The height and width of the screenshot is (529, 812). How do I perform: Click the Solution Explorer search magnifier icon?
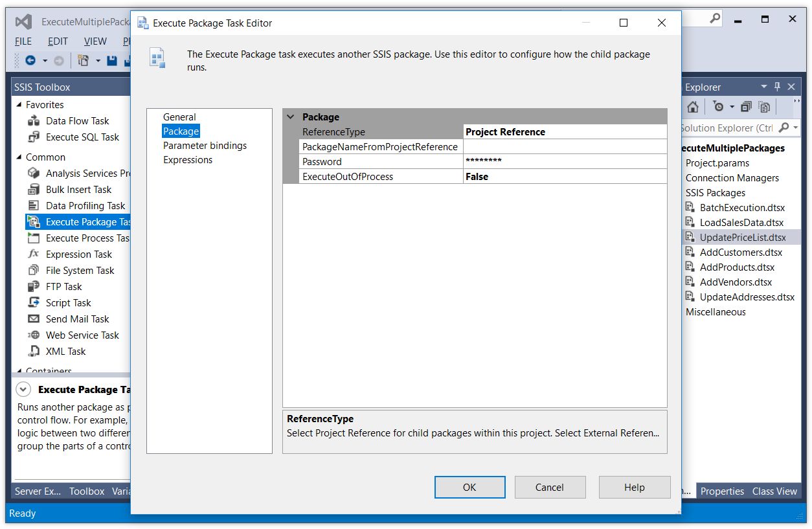point(784,128)
